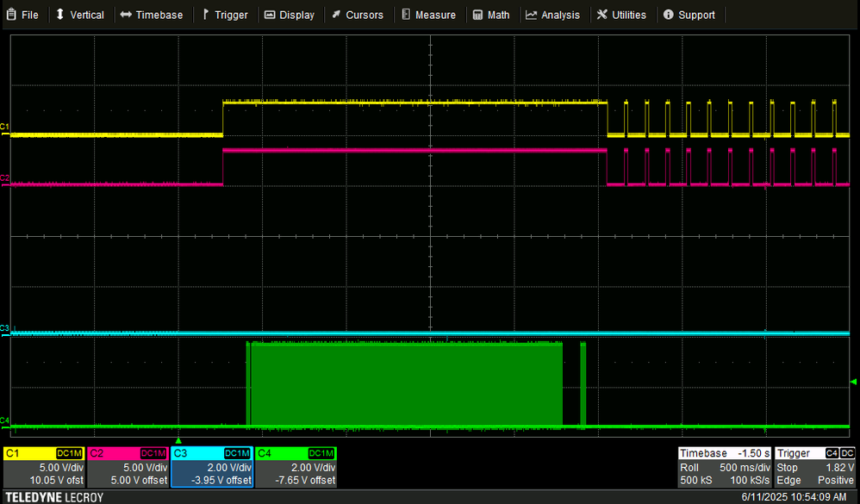Click the C3 DC1M coupling badge

(238, 453)
